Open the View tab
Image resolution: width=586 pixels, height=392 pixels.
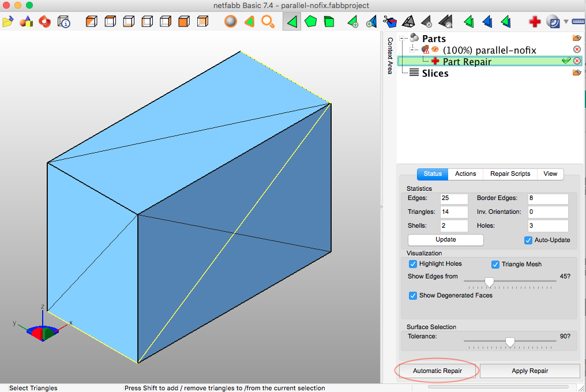tap(550, 174)
